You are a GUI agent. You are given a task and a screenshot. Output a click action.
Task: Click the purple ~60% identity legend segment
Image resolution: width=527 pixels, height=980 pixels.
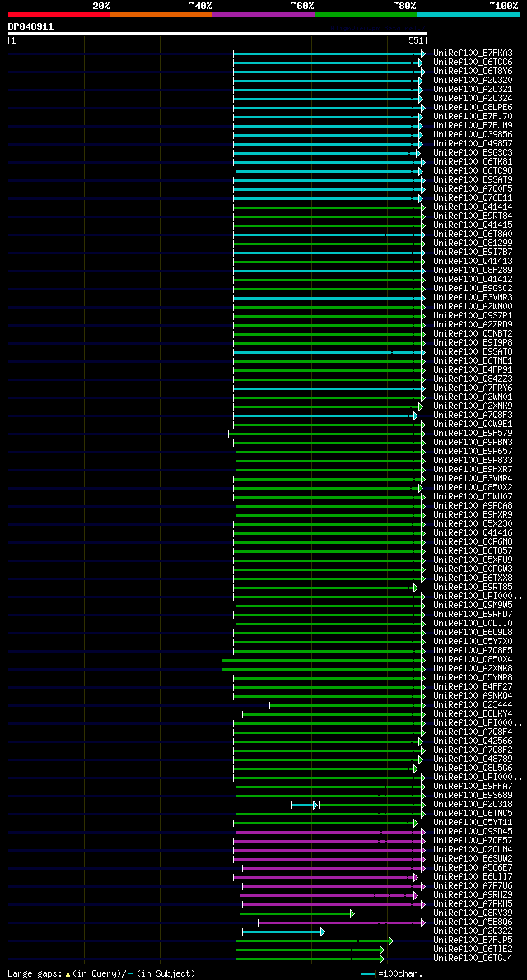pos(263,14)
